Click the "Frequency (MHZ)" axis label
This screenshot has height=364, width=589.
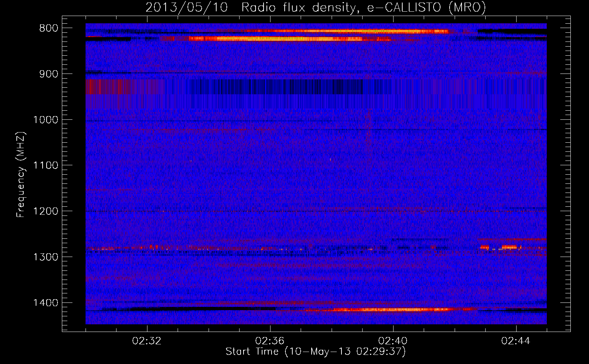[x=21, y=175]
